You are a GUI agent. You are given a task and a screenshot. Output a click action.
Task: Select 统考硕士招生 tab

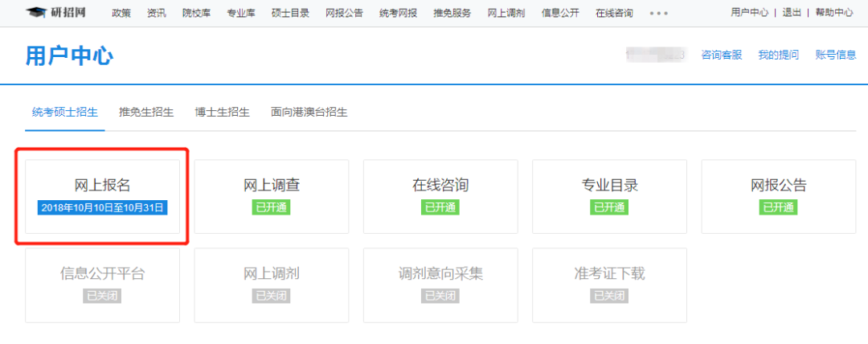click(x=65, y=112)
